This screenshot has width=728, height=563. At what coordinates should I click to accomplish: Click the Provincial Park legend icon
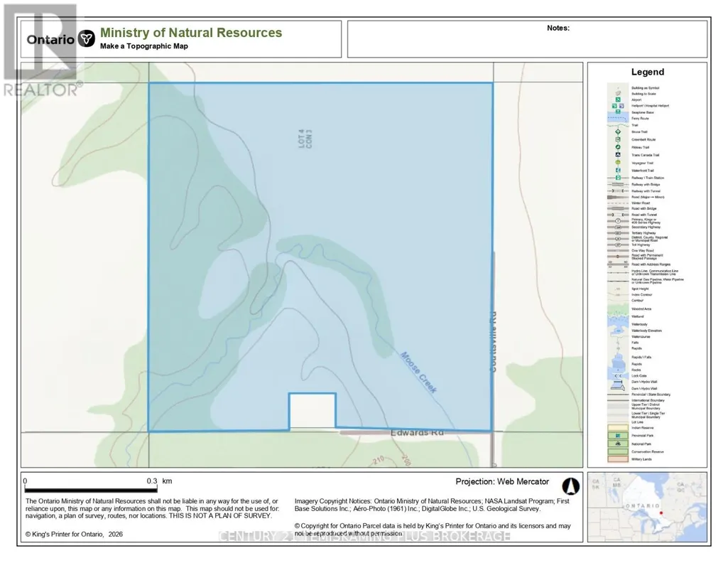click(618, 436)
